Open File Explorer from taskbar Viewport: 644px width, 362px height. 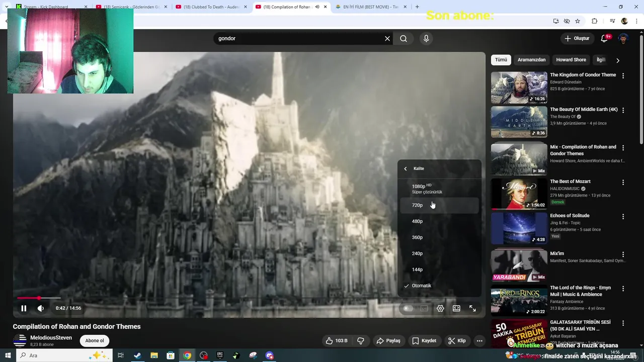point(154,355)
